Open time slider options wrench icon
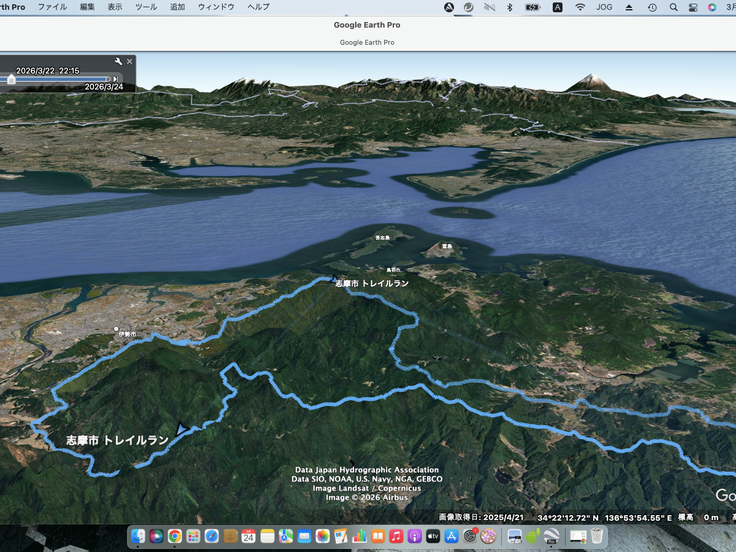736x552 pixels. (118, 61)
